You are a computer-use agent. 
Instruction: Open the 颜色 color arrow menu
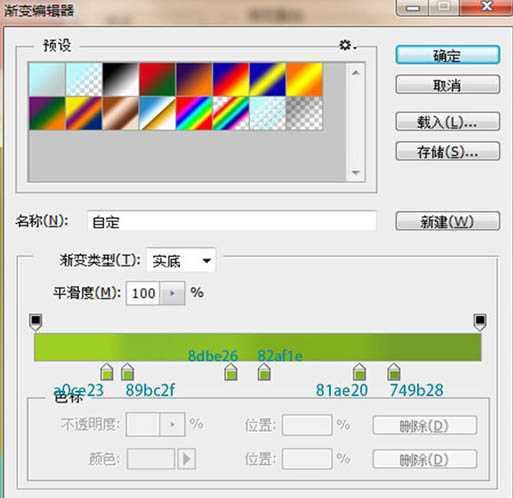click(186, 459)
